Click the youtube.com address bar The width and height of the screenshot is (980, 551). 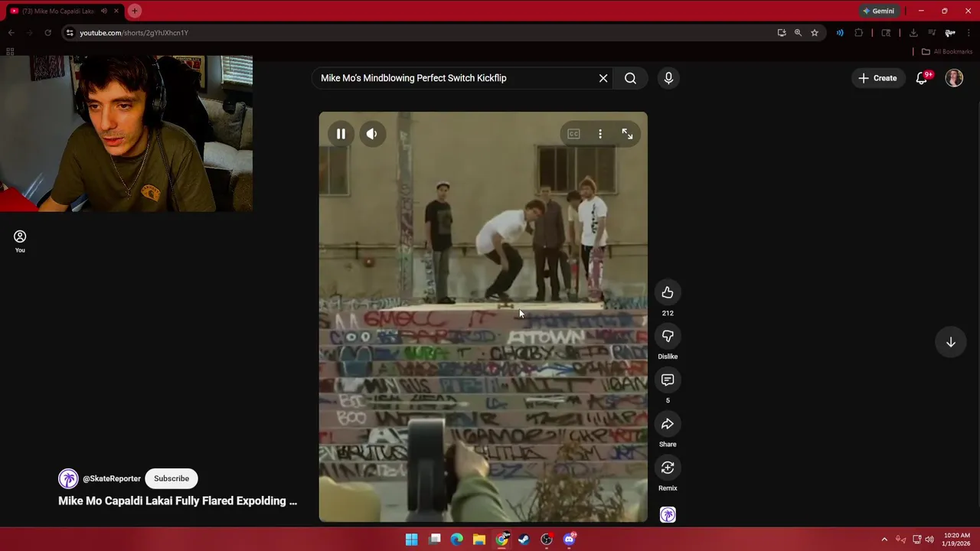421,33
